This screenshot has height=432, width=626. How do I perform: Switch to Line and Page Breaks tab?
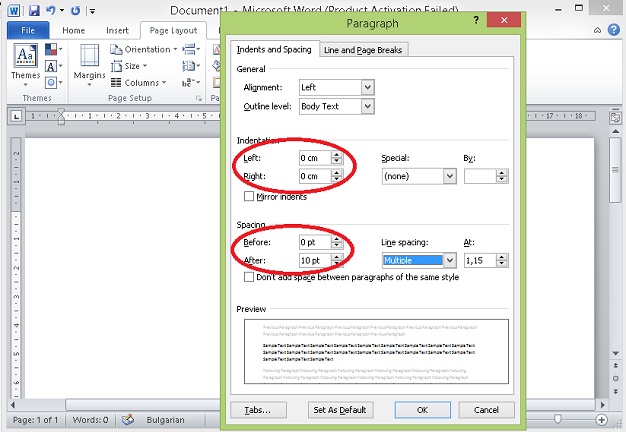tap(364, 49)
